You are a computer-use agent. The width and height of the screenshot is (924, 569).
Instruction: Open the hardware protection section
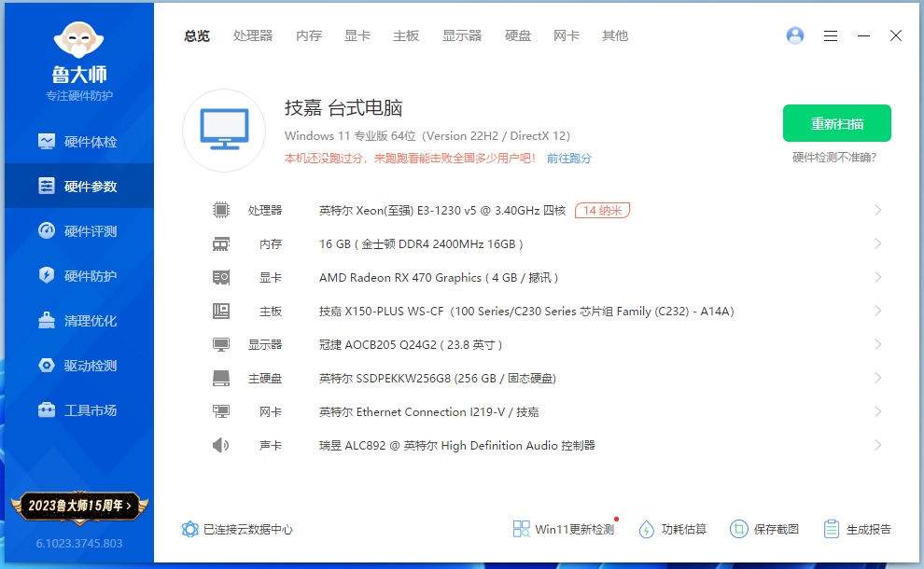point(78,276)
